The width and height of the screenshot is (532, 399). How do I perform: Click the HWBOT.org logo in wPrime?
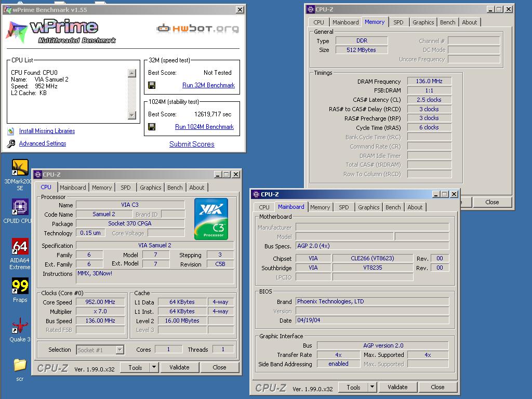coord(198,29)
